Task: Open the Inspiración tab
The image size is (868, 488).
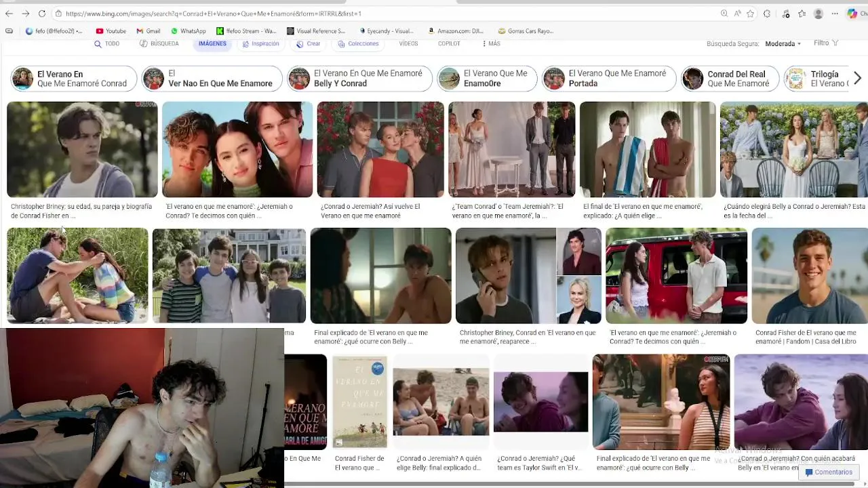Action: (260, 43)
